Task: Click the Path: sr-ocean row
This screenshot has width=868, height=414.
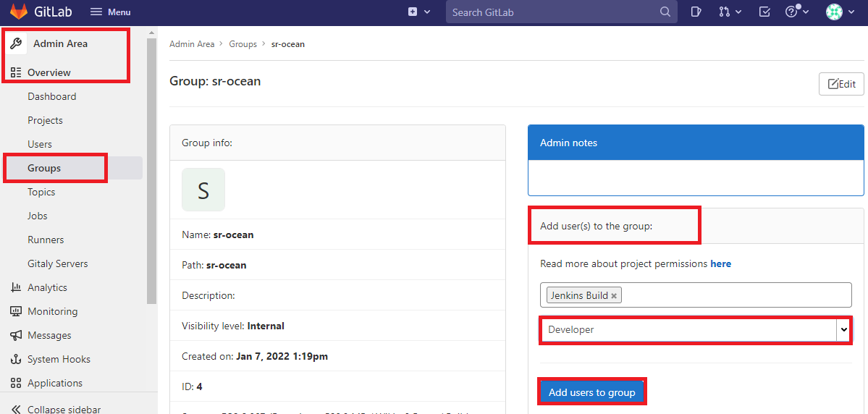Action: [337, 265]
